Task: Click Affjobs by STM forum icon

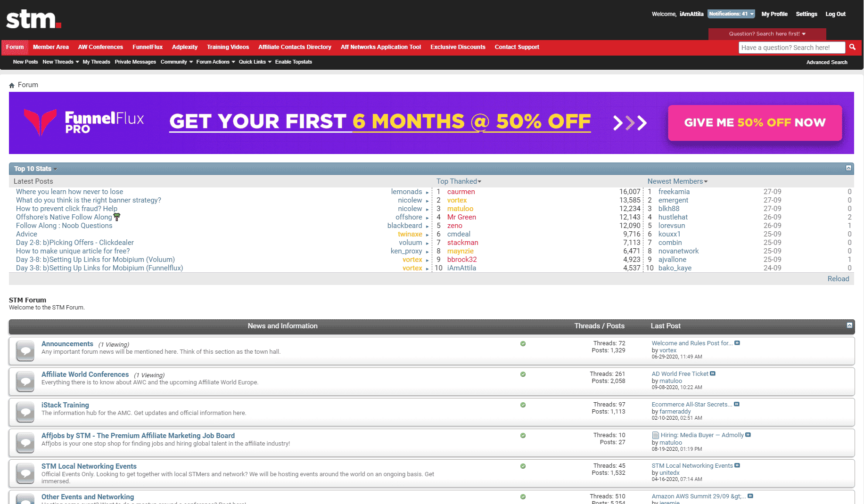Action: click(25, 443)
